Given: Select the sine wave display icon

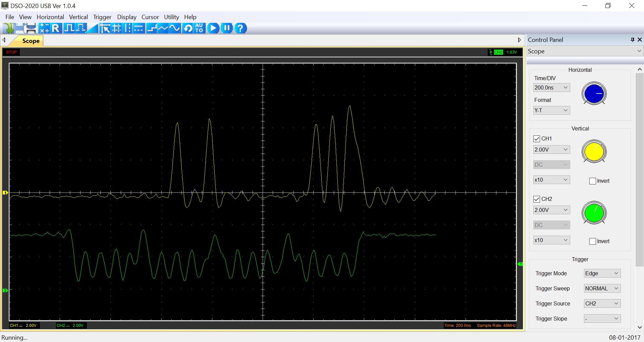Looking at the screenshot, I should pos(175,28).
